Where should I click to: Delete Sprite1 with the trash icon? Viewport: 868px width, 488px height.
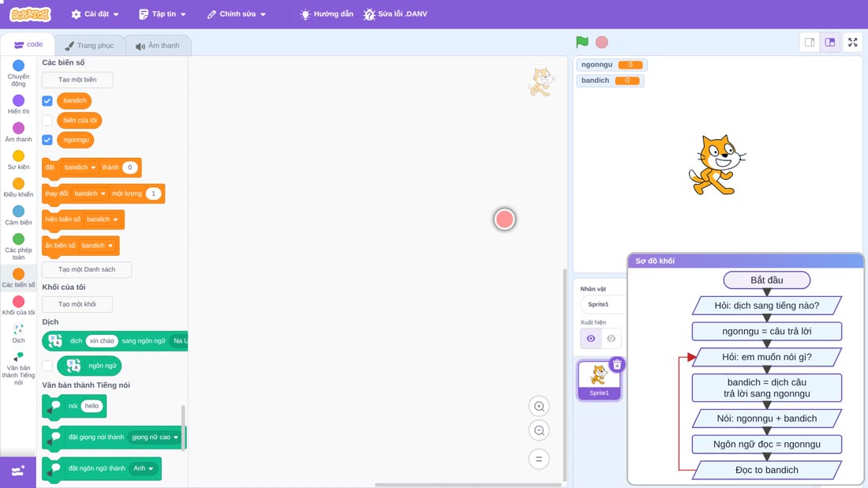point(617,365)
